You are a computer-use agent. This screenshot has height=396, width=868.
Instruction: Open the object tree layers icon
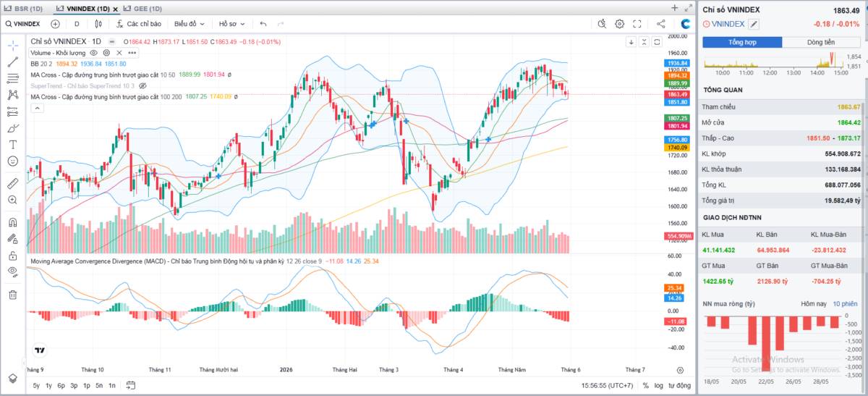point(12,378)
